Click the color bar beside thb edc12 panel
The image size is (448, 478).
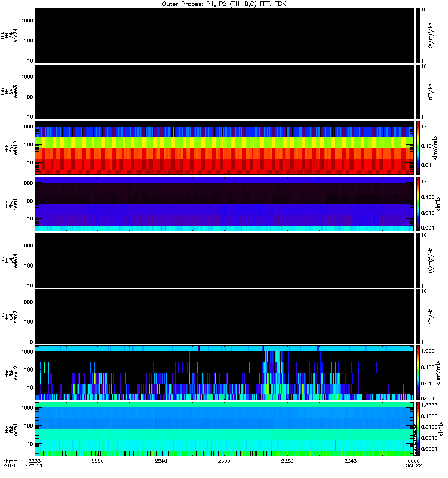[418, 148]
